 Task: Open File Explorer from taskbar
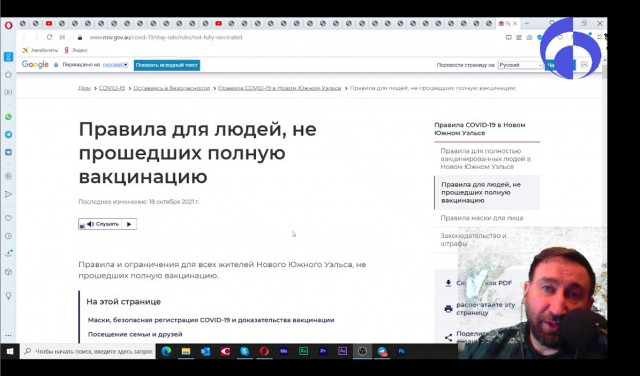186,351
